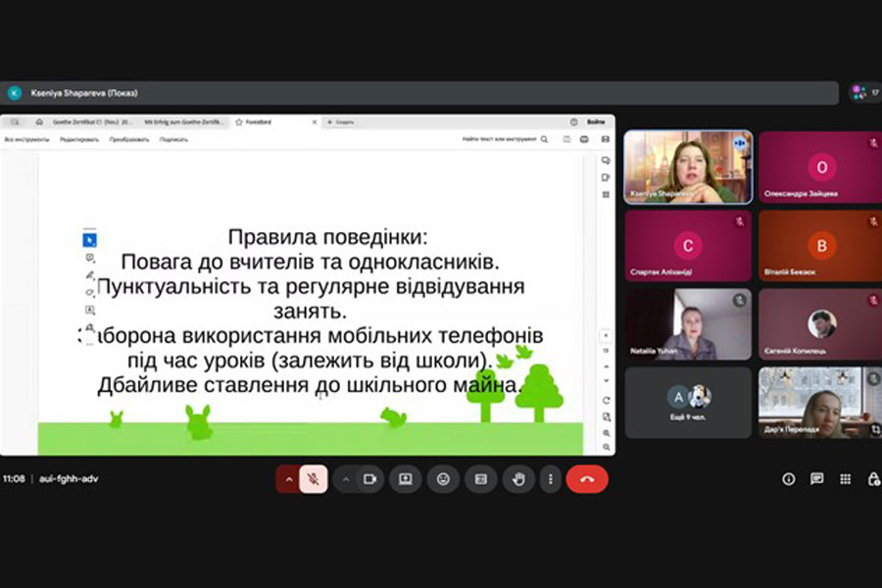This screenshot has height=588, width=882.
Task: Select Спартак Аліханіді participant tile
Action: click(x=688, y=246)
